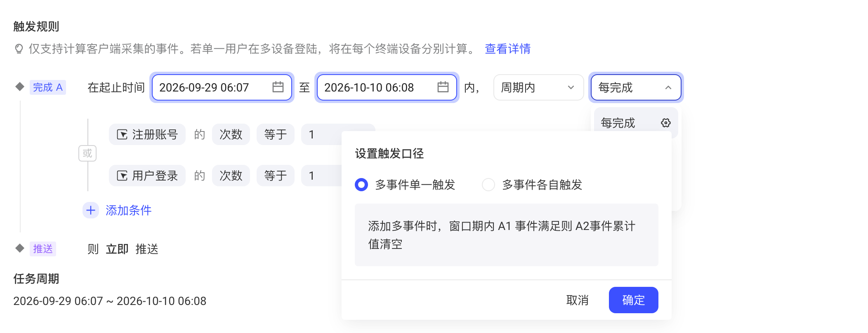
Task: Open 次数 selector in 用户登录 row
Action: (231, 176)
